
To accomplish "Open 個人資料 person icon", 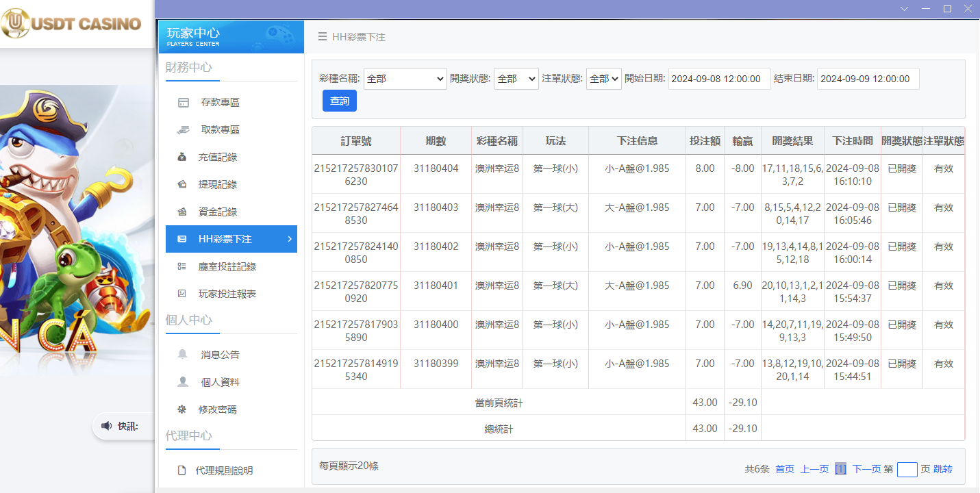I will (181, 381).
